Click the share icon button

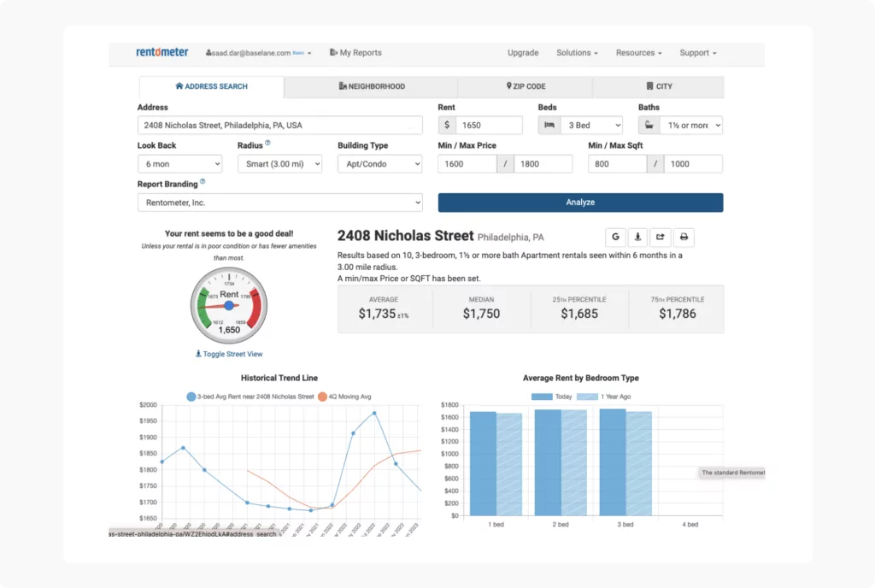click(661, 237)
